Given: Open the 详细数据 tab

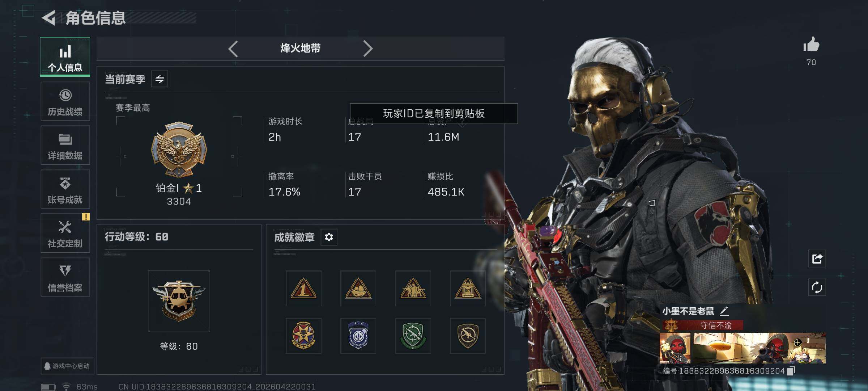Looking at the screenshot, I should [x=65, y=145].
